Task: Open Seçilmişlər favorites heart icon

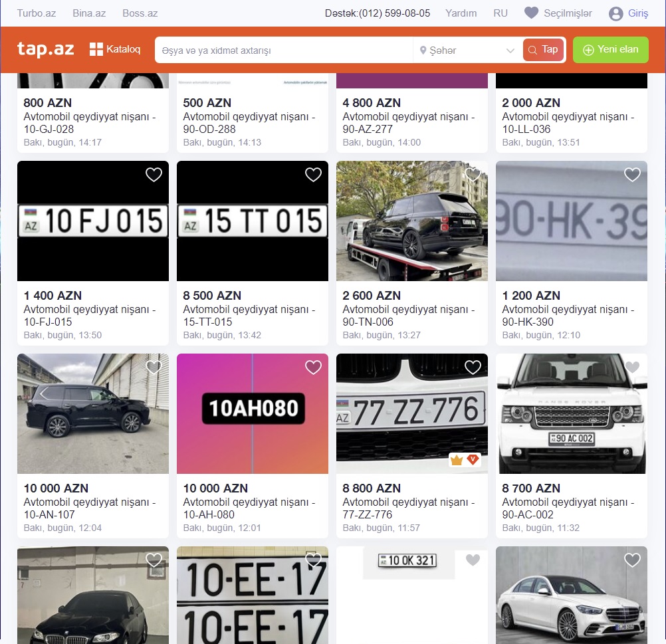Action: (x=531, y=13)
